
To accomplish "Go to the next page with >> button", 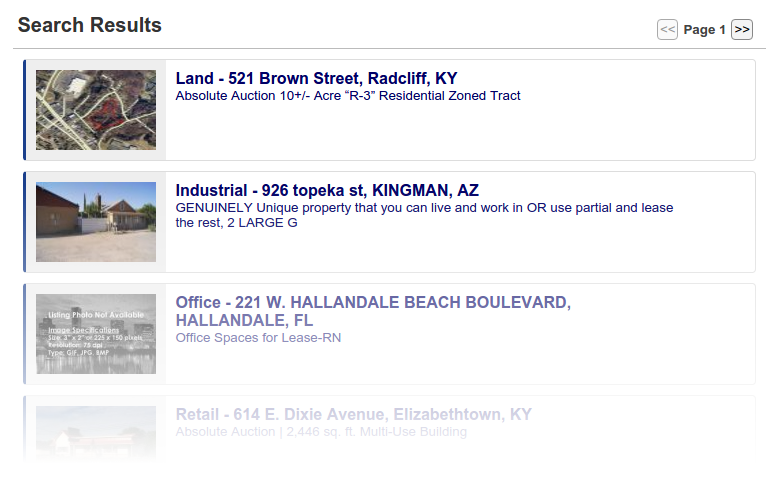I will coord(741,30).
